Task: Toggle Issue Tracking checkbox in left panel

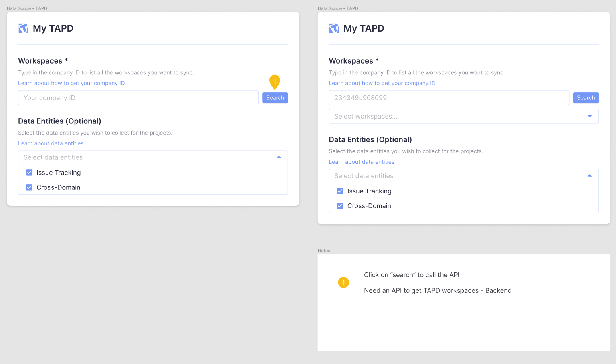Action: click(29, 173)
